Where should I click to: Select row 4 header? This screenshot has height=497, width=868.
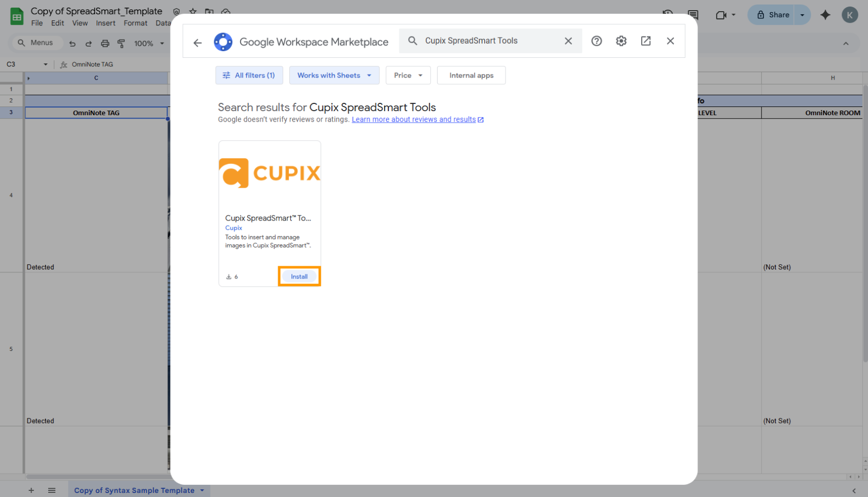coord(11,195)
